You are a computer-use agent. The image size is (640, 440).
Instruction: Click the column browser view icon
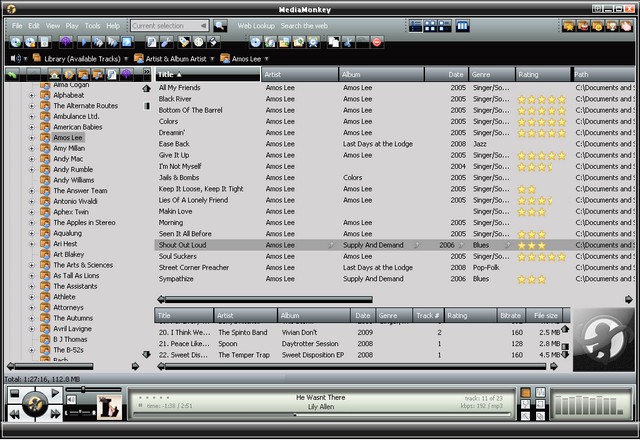462,26
